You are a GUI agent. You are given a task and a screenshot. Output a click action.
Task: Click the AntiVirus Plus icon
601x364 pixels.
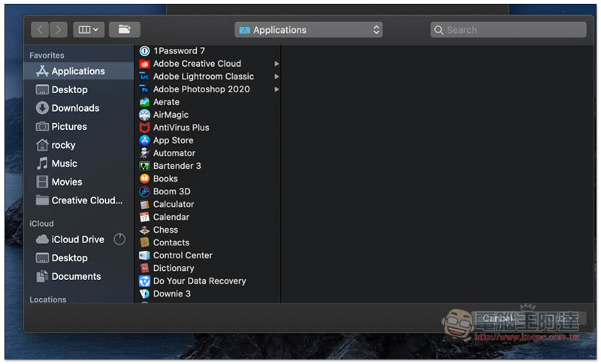[144, 128]
